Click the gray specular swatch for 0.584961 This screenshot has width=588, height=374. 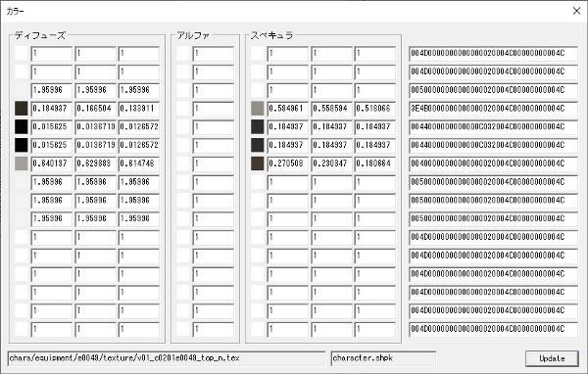pos(257,109)
